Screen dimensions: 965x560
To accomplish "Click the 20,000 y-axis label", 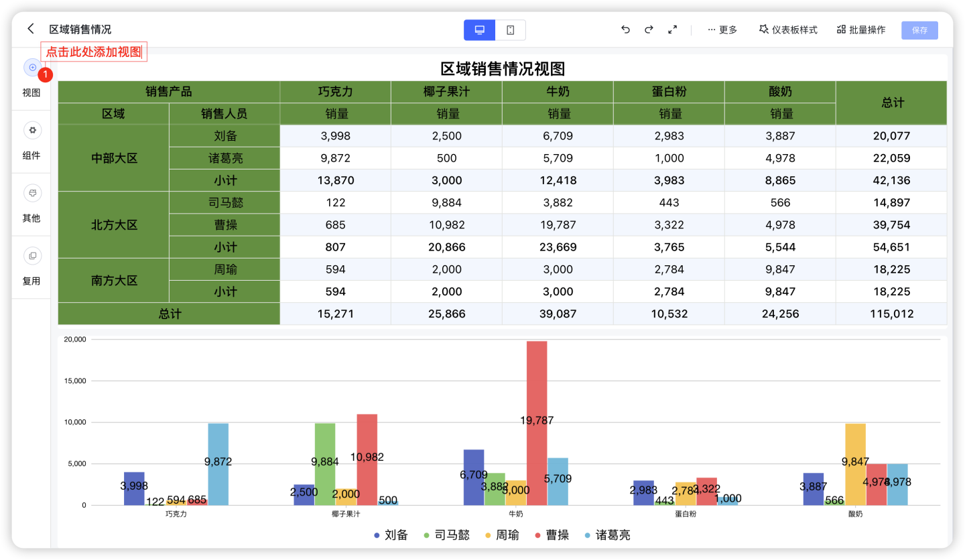I will (x=75, y=339).
